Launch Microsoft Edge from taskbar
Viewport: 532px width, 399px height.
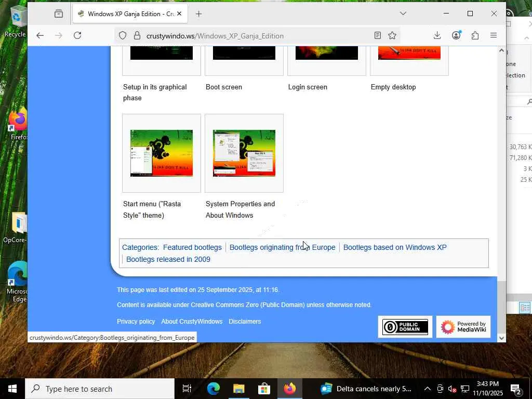click(x=214, y=389)
